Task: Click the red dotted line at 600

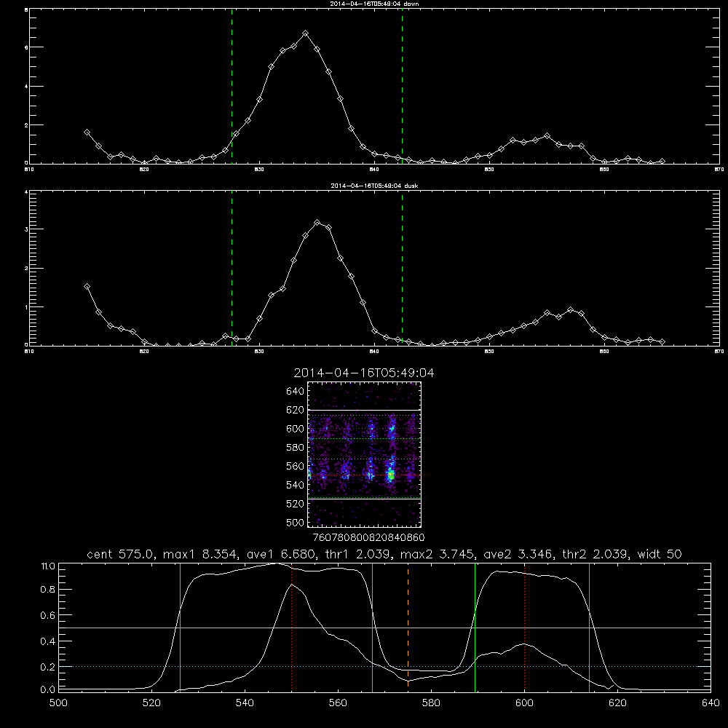Action: pyautogui.click(x=524, y=627)
